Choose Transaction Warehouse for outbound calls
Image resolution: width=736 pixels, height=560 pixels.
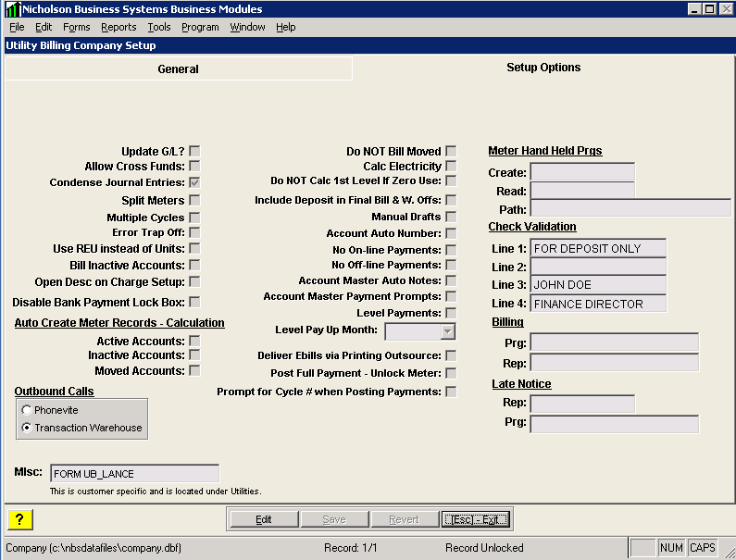coord(27,428)
